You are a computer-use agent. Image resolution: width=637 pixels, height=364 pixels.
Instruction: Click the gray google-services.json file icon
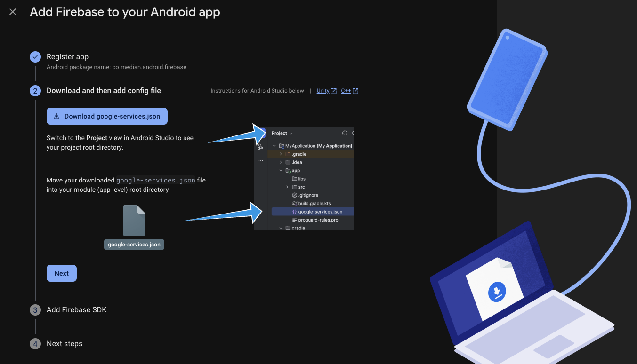134,221
